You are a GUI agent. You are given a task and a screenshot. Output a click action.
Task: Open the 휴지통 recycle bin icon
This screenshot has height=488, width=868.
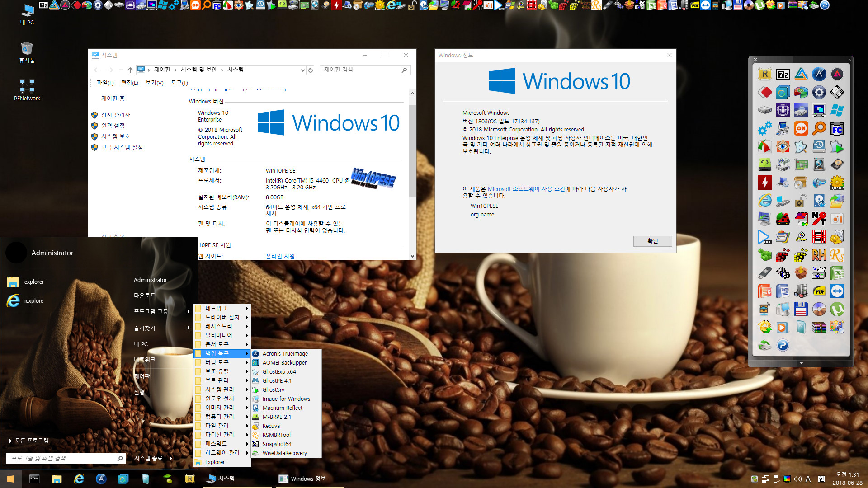[27, 52]
